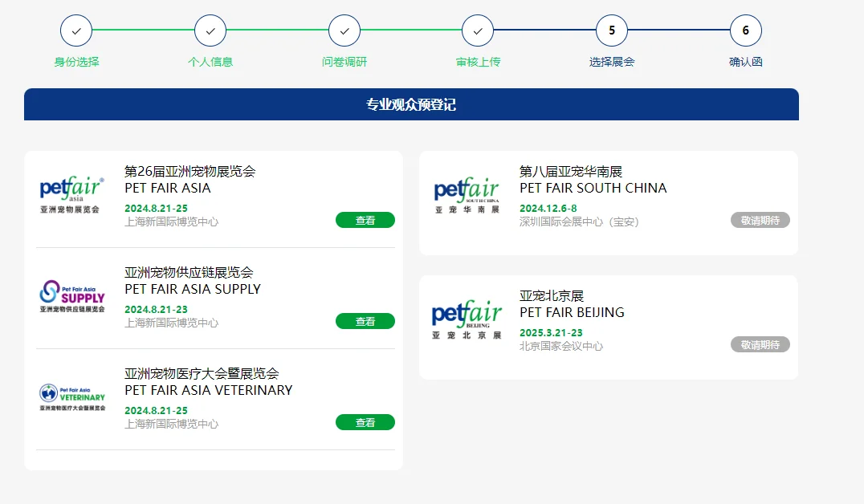Open the 第26届亚洲宠物展览会 title
Image resolution: width=864 pixels, height=504 pixels.
coord(190,172)
